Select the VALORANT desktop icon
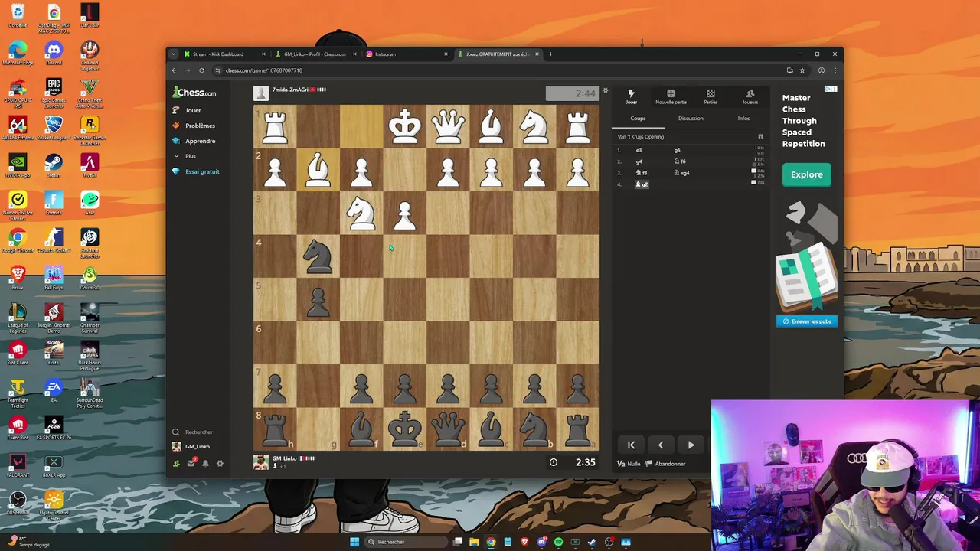Viewport: 980px width, 551px height. [18, 466]
